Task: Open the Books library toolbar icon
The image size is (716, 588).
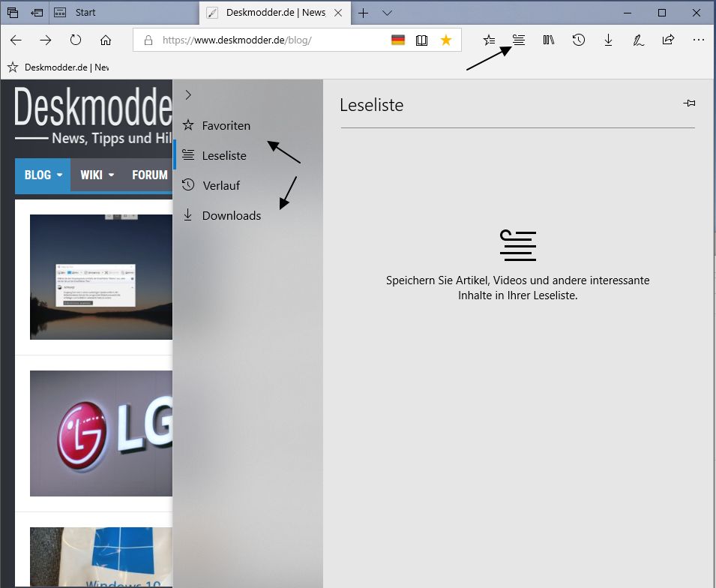Action: pos(548,40)
